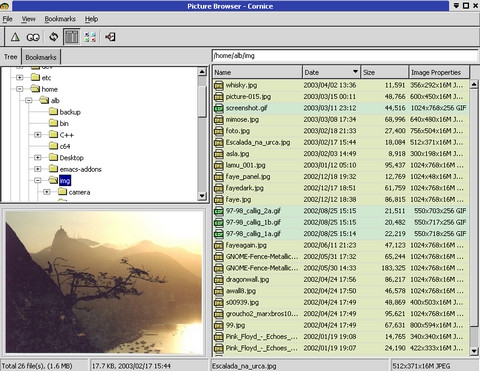Click the tree panel scroll-up arrow
Viewport: 480px width, 371px height.
tap(202, 72)
